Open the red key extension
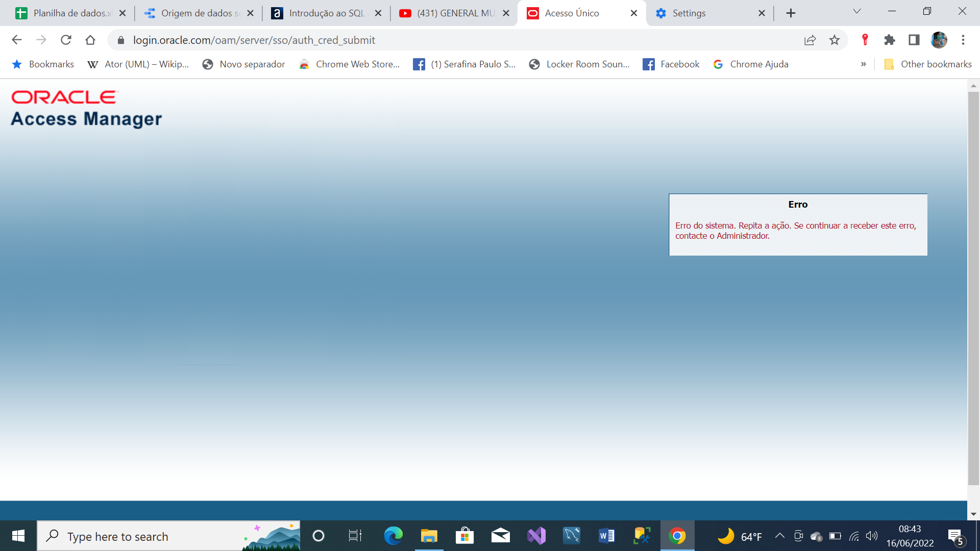Viewport: 980px width, 551px height. coord(865,40)
